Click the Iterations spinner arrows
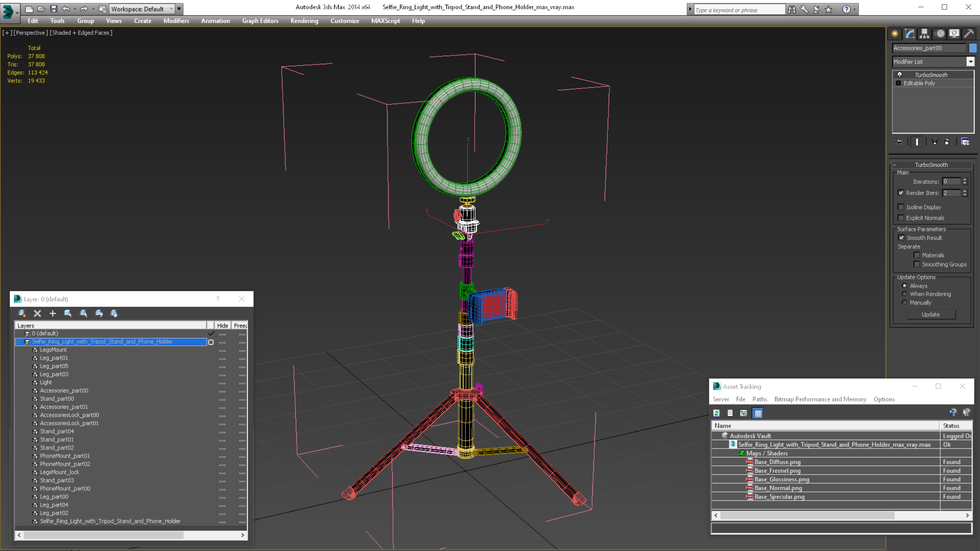The width and height of the screenshot is (980, 551). pyautogui.click(x=964, y=181)
